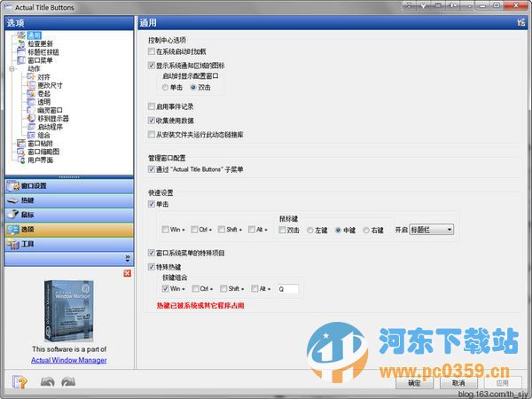The image size is (532, 399).
Task: Select 移到显示器 action icon
Action: [31, 119]
